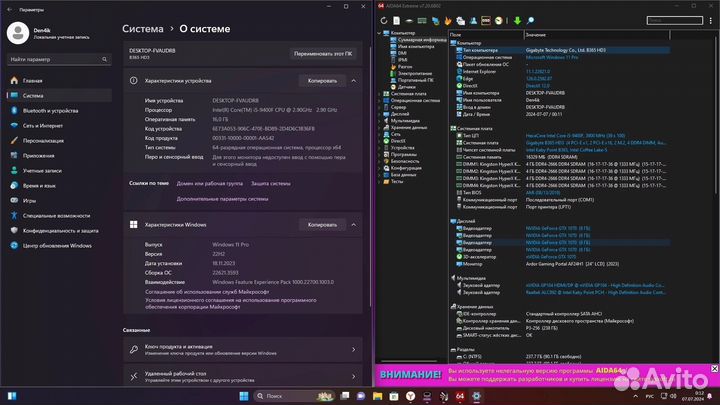
Task: Open AIDA64 three-dot options menu
Action: tap(711, 21)
